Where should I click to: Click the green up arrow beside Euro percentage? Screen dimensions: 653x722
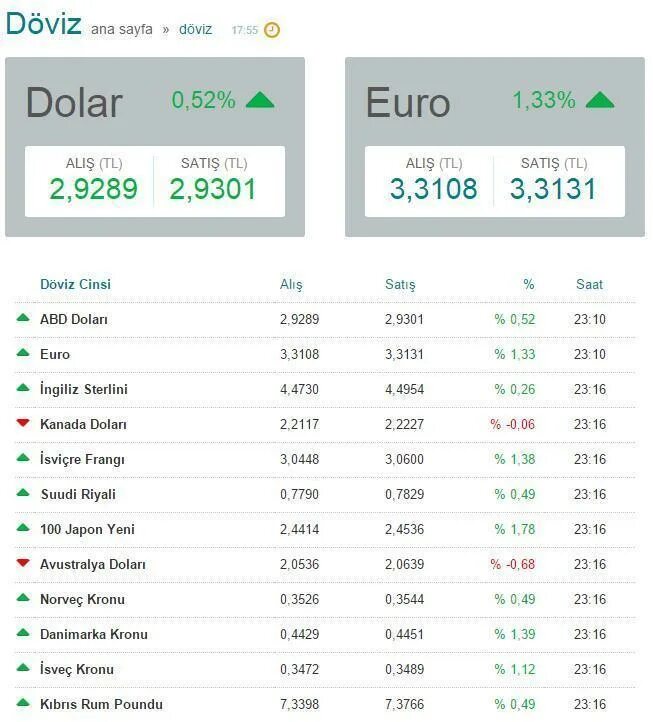click(600, 100)
